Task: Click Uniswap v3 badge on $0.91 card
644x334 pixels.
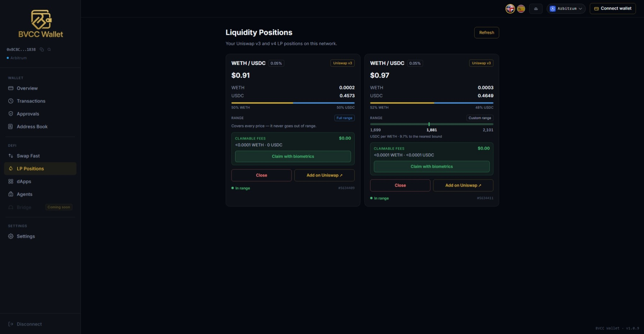Action: click(x=343, y=63)
